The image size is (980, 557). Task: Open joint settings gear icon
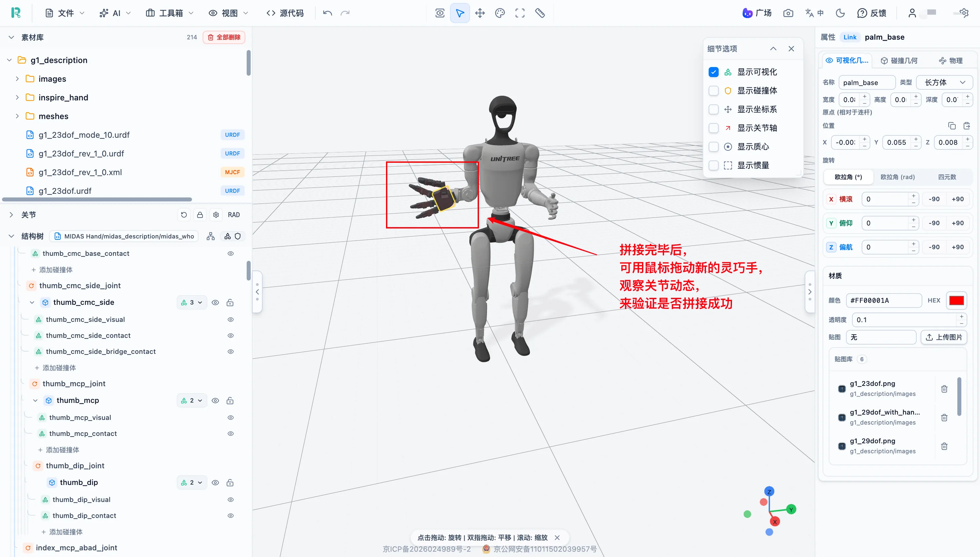tap(216, 215)
